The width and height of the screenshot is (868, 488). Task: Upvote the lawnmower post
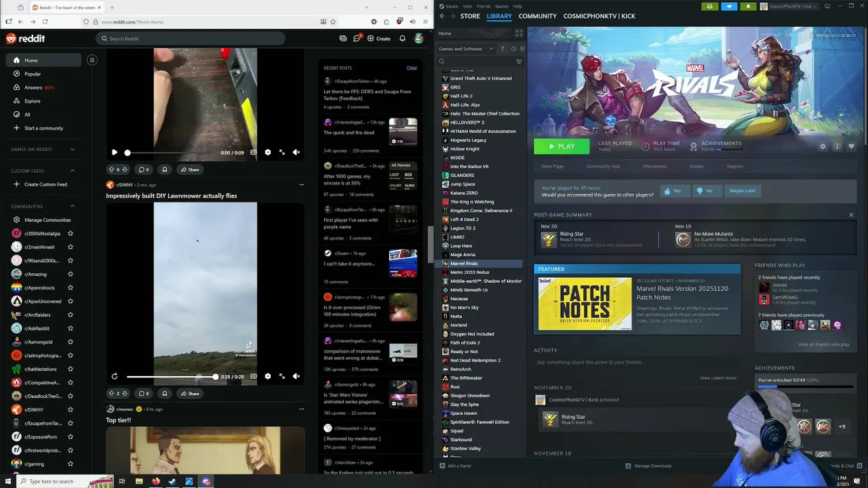pyautogui.click(x=111, y=393)
